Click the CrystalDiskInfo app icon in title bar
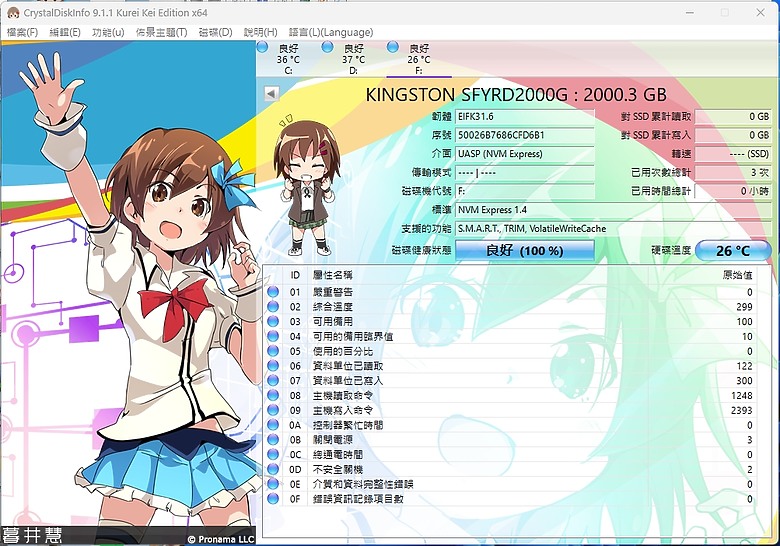Screen dimensions: 780x546 pyautogui.click(x=13, y=12)
